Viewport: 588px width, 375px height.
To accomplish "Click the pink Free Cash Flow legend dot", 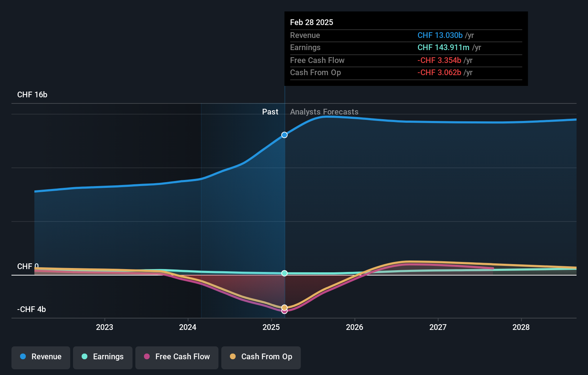I will click(147, 357).
